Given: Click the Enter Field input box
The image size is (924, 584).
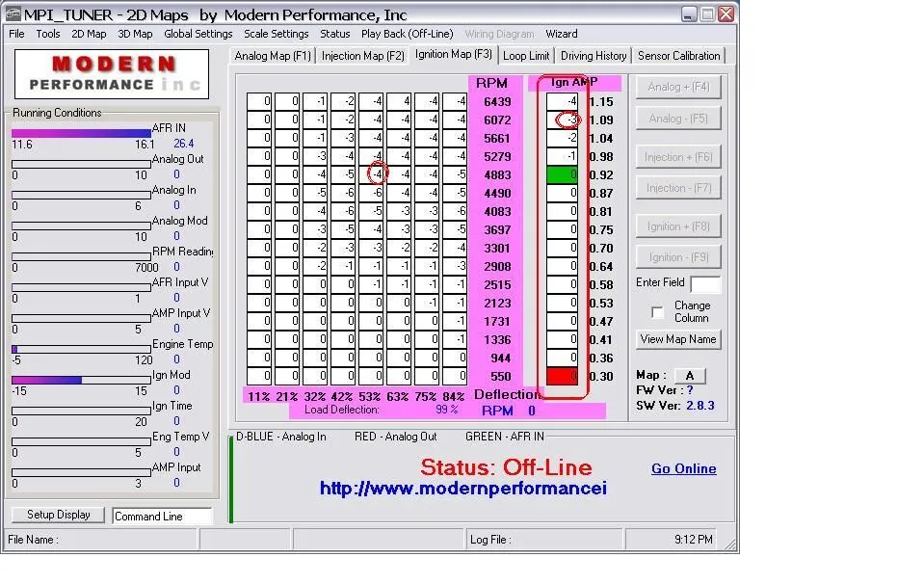Looking at the screenshot, I should 704,284.
